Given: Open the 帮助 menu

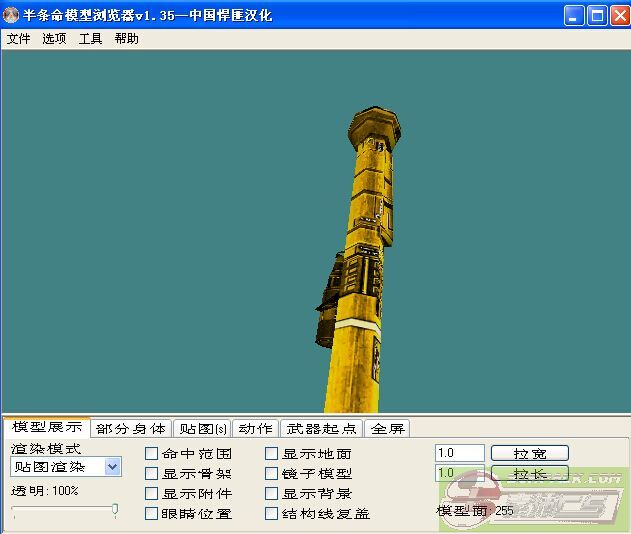Looking at the screenshot, I should click(x=126, y=39).
